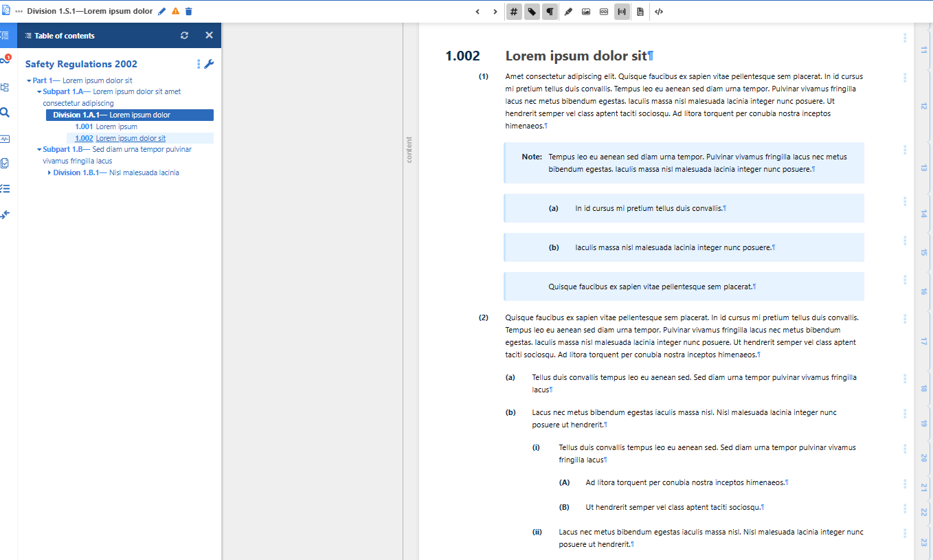Screen dimensions: 933x560
Task: Toggle the image display icon in the toolbar
Action: point(586,12)
